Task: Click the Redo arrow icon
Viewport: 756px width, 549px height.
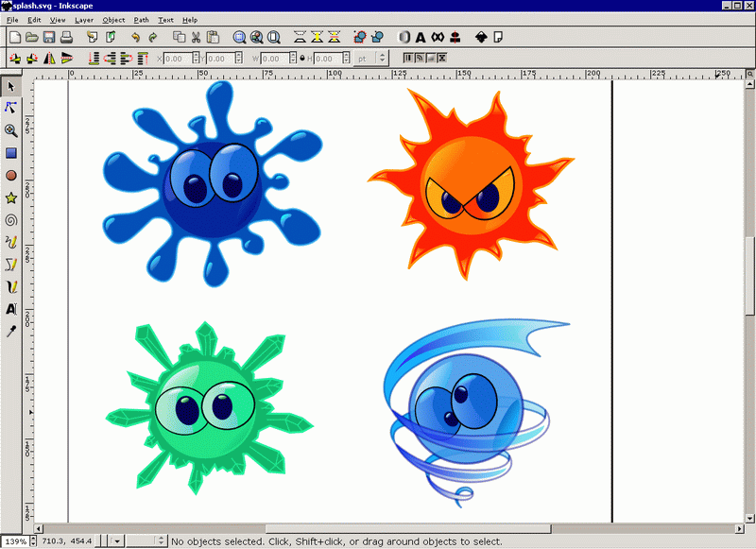Action: [153, 37]
